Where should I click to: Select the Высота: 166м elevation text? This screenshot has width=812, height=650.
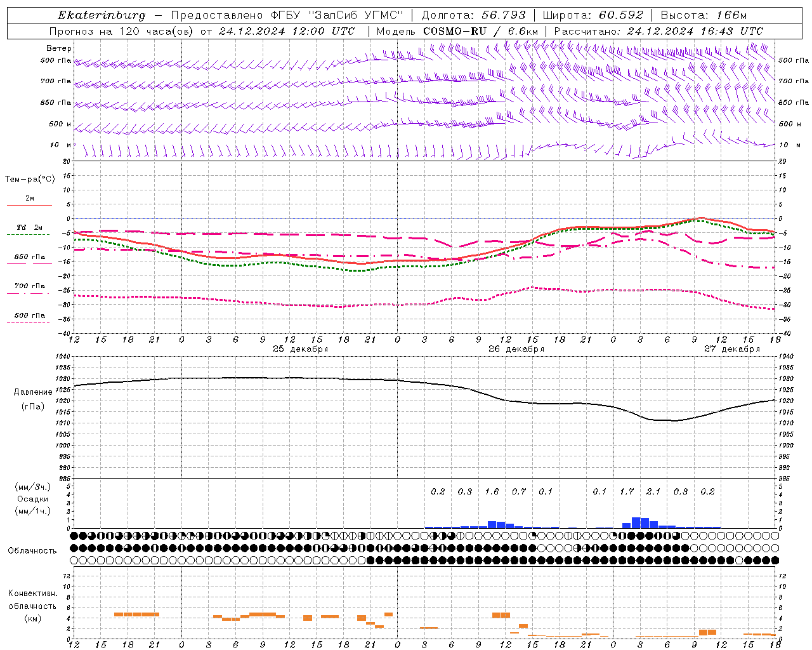(x=704, y=15)
